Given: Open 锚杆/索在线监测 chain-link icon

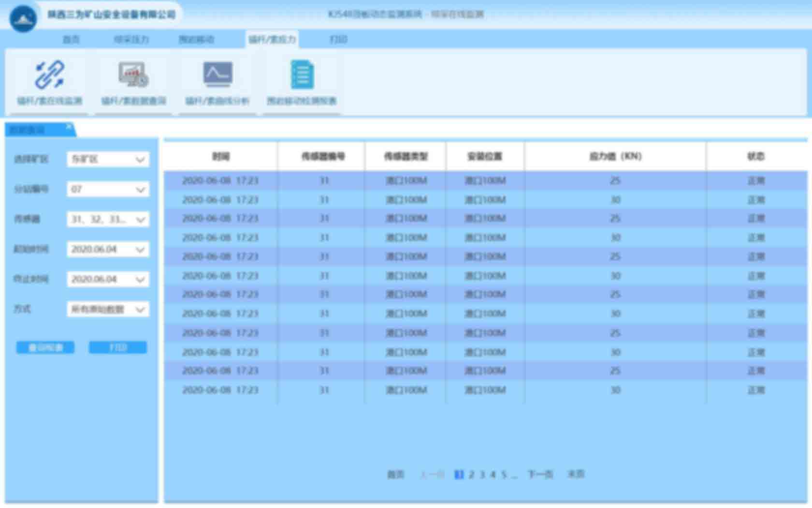Looking at the screenshot, I should coord(49,74).
